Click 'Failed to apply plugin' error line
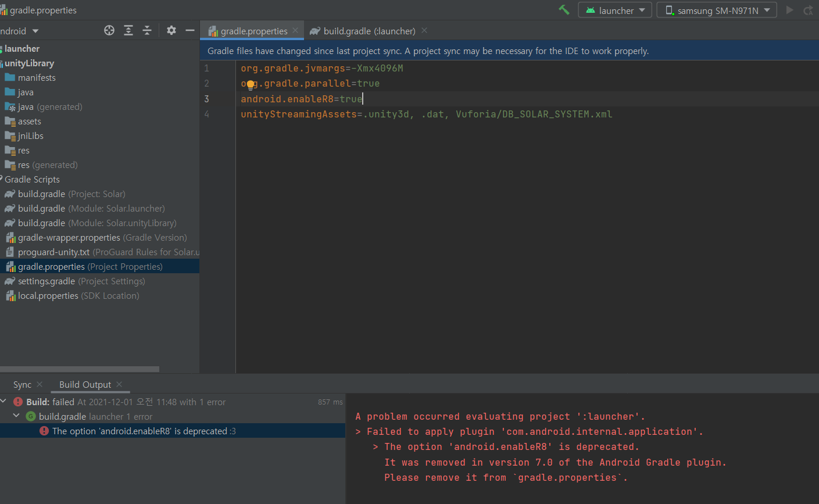 coord(534,431)
